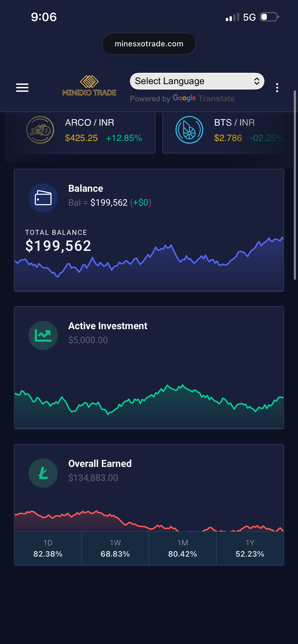Tap the minesxotrade.com address bar
This screenshot has width=298, height=644.
pyautogui.click(x=149, y=44)
